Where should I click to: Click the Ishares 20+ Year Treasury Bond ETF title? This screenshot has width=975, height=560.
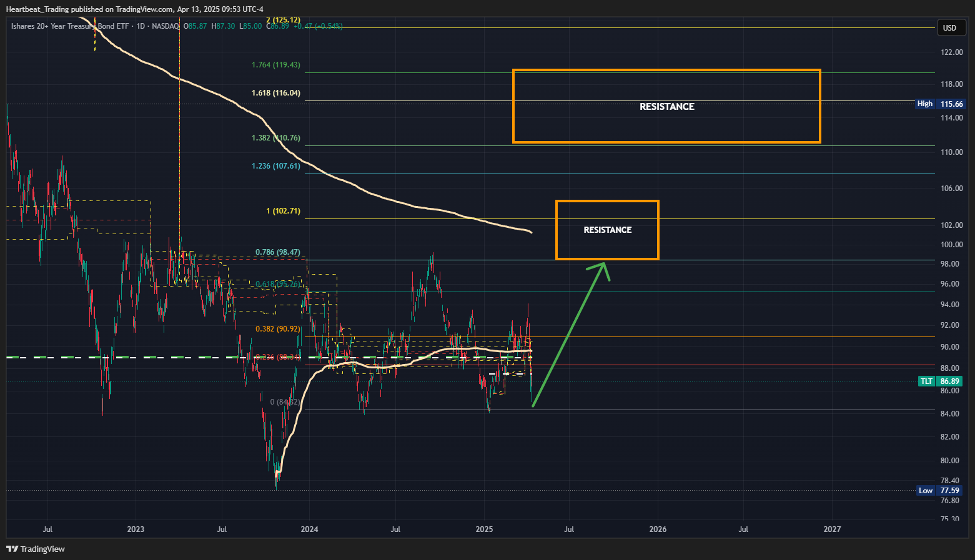click(71, 26)
